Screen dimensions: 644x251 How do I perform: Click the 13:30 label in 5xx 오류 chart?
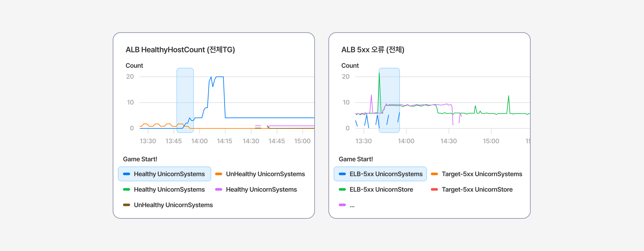pos(363,141)
